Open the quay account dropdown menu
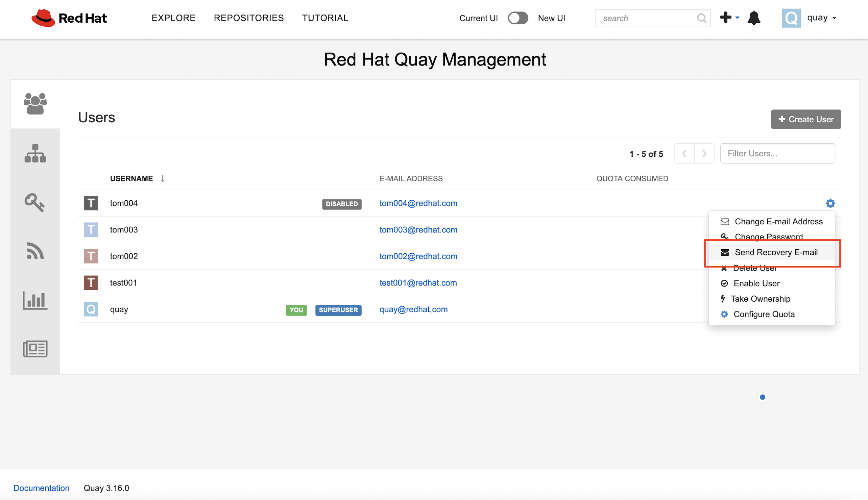This screenshot has width=868, height=500. [x=821, y=18]
